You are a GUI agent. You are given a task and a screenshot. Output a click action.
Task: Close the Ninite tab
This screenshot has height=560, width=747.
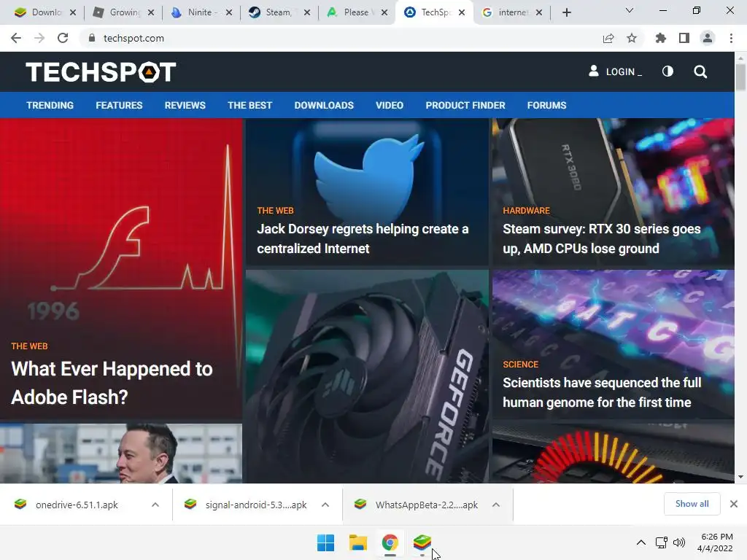coord(229,12)
